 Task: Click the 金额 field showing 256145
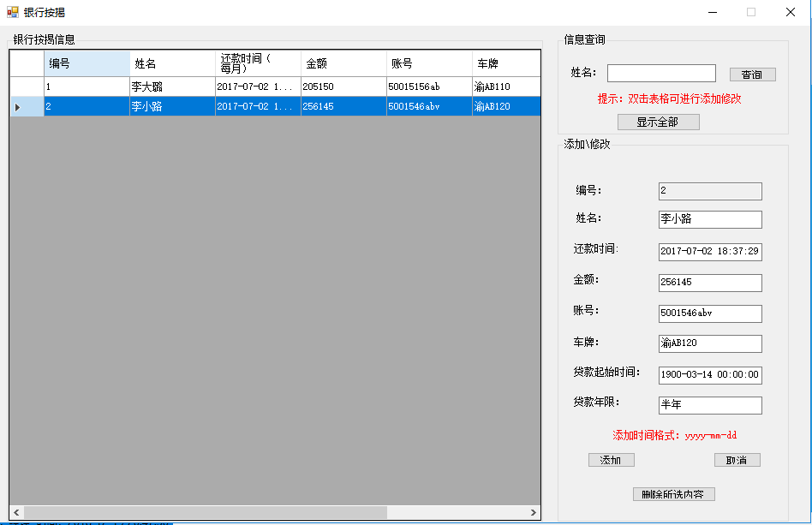[x=710, y=283]
